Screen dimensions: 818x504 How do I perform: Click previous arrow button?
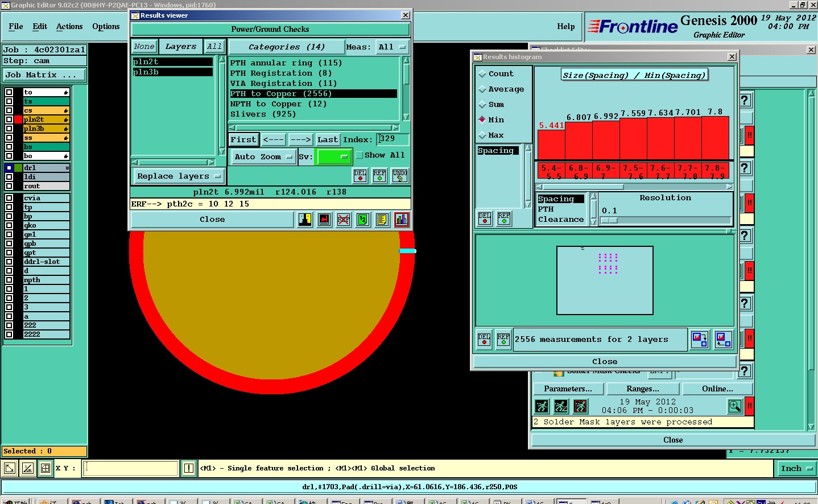(273, 139)
